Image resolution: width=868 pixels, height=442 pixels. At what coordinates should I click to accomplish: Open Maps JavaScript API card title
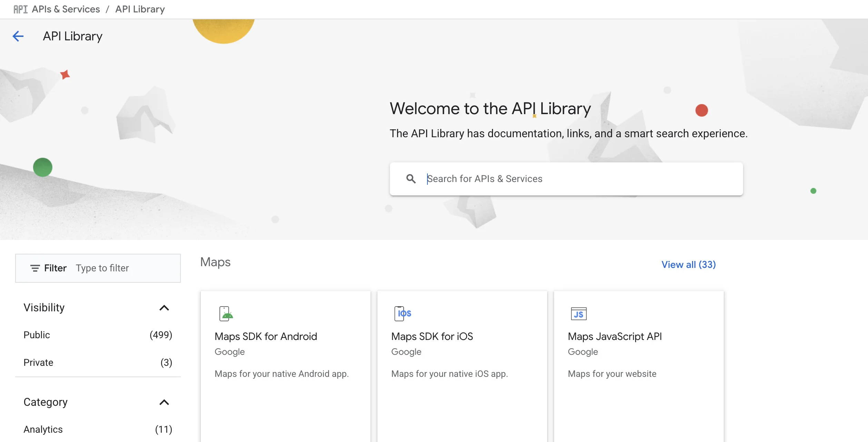click(x=615, y=336)
